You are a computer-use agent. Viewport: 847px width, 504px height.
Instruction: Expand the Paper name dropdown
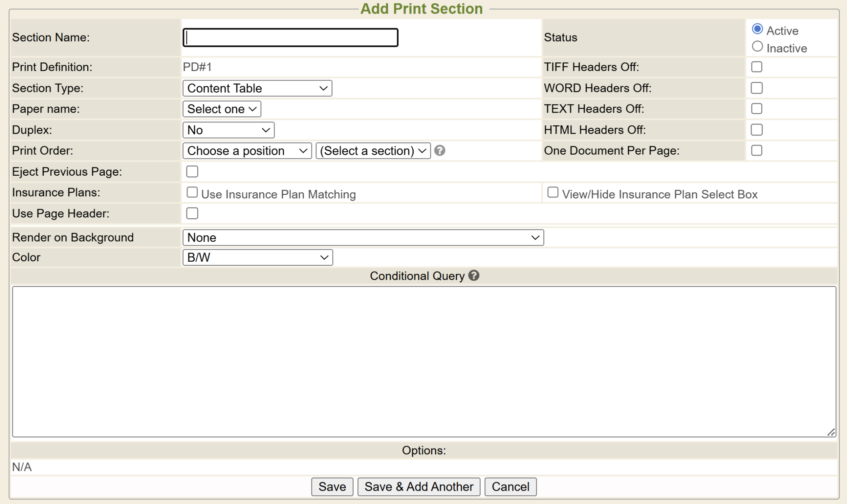pyautogui.click(x=222, y=109)
